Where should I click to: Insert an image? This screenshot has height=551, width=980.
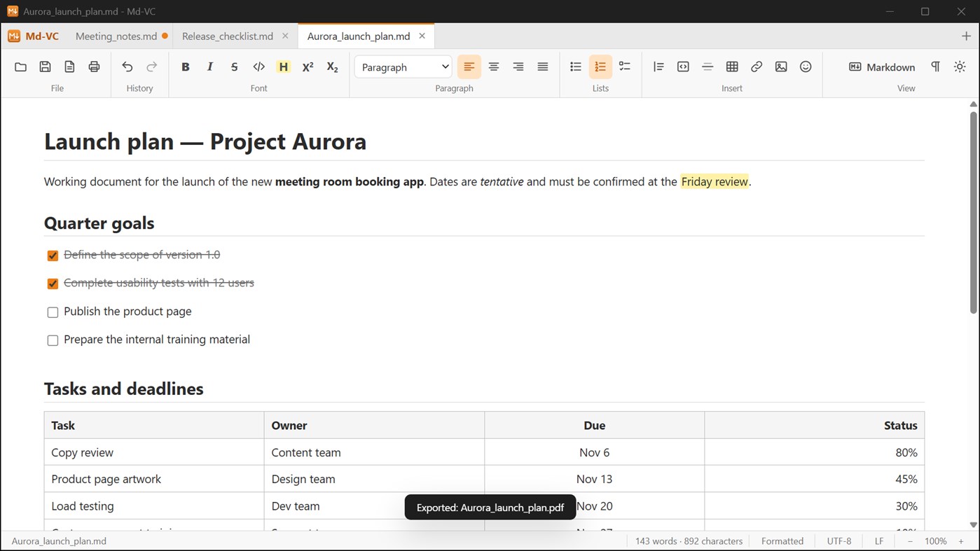[x=781, y=67]
